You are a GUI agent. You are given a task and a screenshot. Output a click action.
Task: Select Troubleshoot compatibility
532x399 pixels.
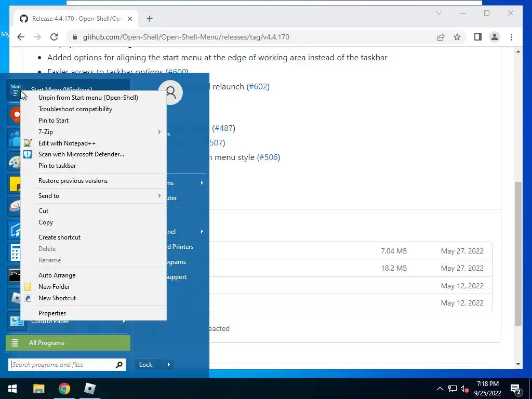click(x=75, y=109)
